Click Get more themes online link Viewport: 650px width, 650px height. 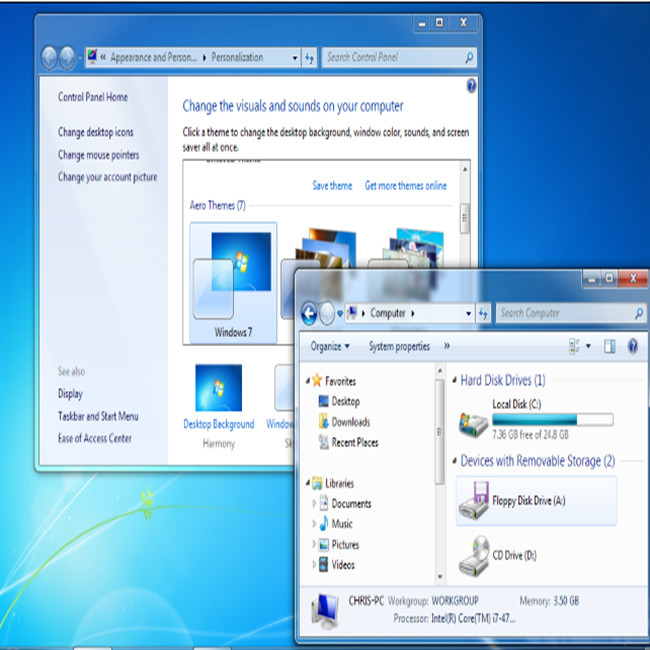(405, 185)
